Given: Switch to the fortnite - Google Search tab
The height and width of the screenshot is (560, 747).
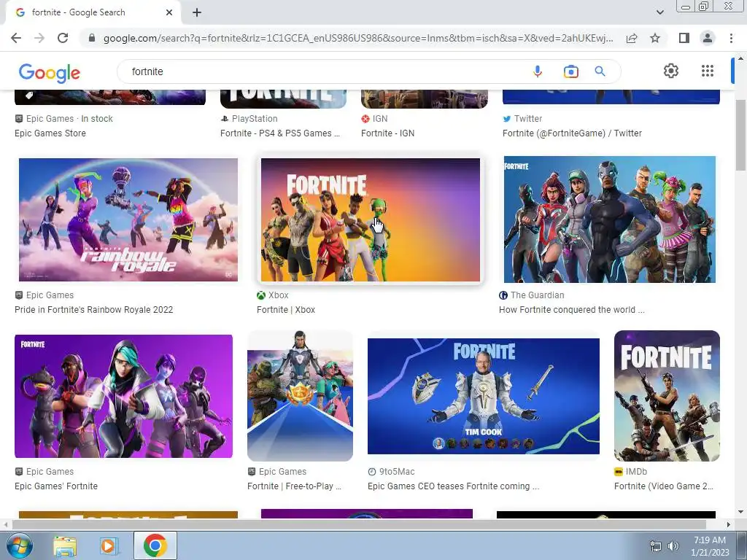Looking at the screenshot, I should [93, 12].
